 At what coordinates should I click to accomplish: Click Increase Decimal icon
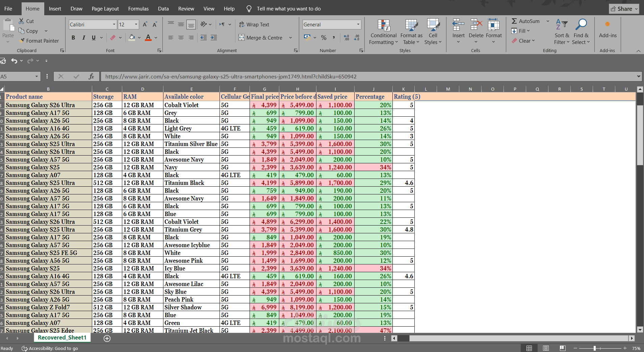[346, 38]
